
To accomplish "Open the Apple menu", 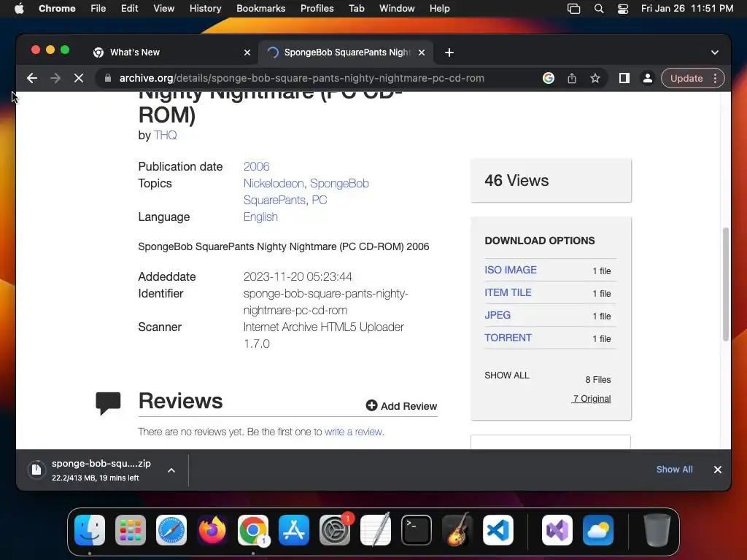I will point(19,8).
